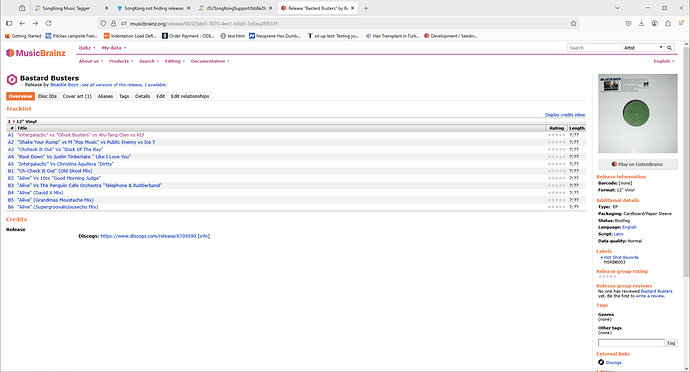Bookmark this page with the star icon
The image size is (690, 372).
(x=573, y=23)
